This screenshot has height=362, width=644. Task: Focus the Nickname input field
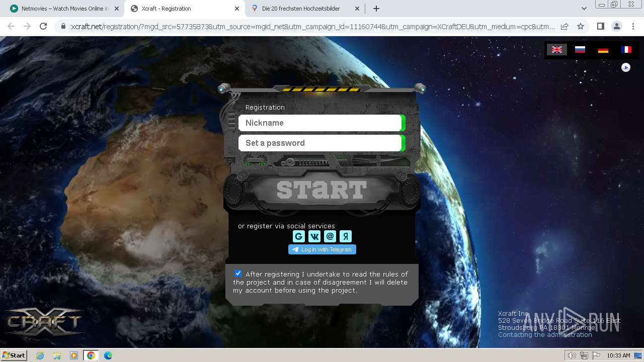(320, 123)
